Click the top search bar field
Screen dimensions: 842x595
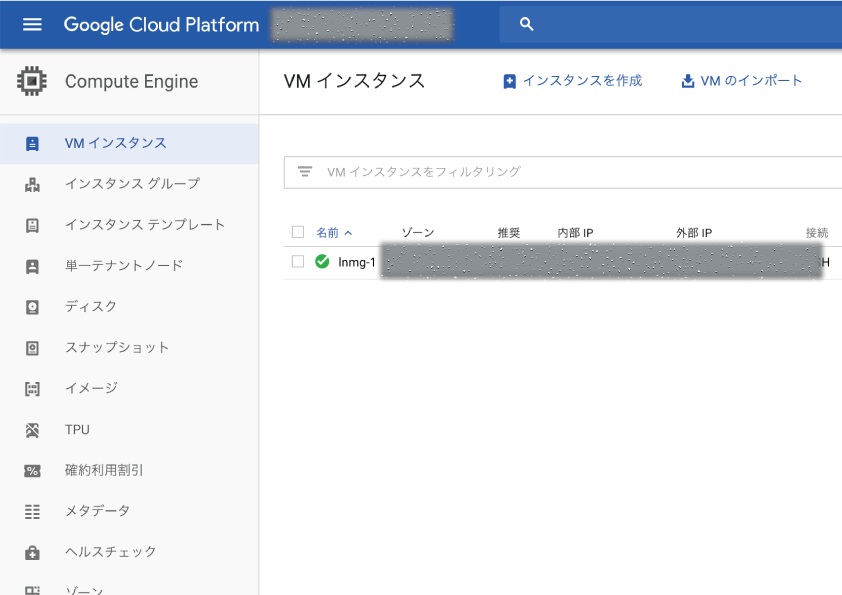click(671, 24)
